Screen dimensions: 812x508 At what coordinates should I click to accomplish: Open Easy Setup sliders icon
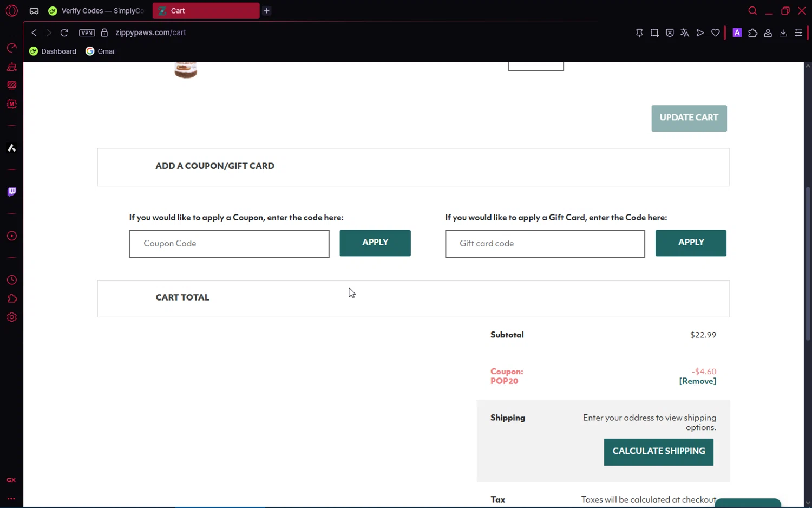pos(798,32)
